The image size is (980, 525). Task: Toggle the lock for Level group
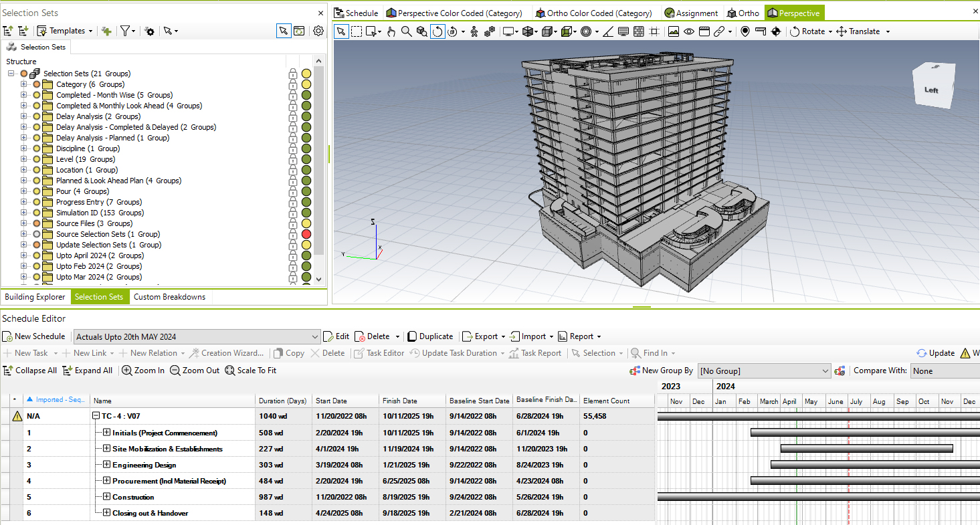point(293,159)
